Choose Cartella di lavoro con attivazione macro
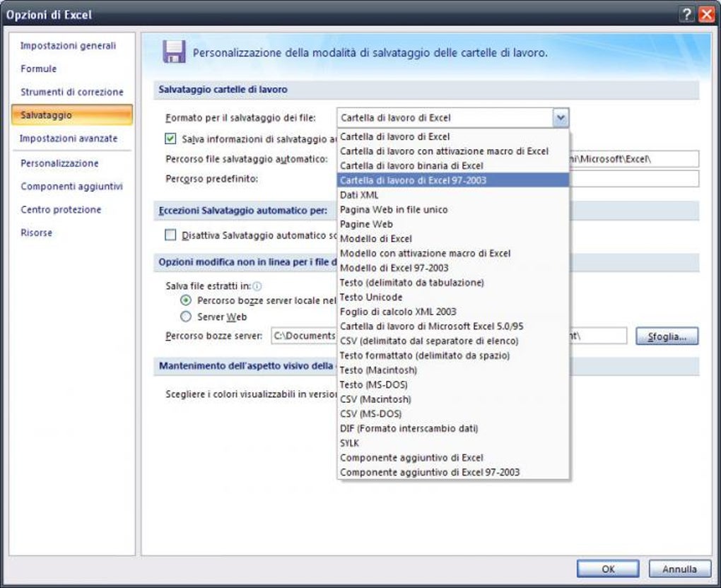 [453, 151]
